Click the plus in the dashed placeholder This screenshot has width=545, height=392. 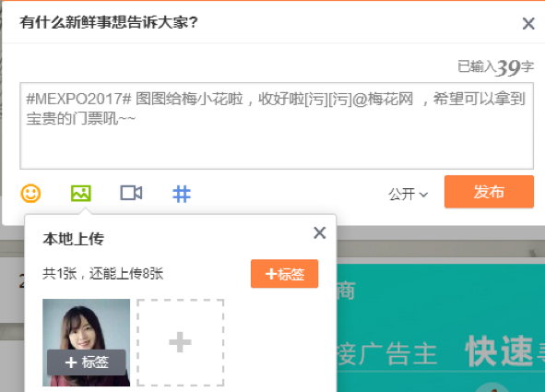180,342
